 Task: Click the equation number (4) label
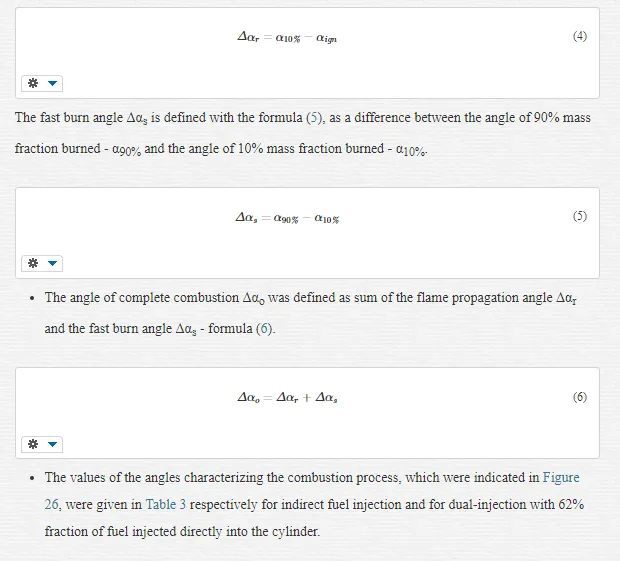[x=580, y=36]
